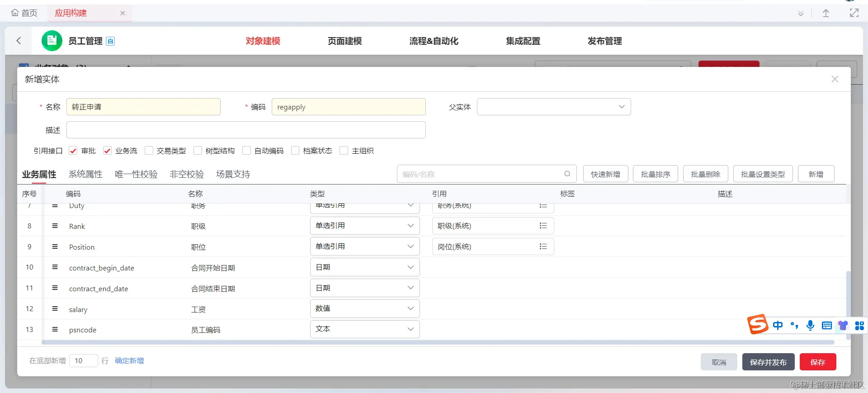Click drag handle for salary row
868x393 pixels.
pyautogui.click(x=55, y=308)
